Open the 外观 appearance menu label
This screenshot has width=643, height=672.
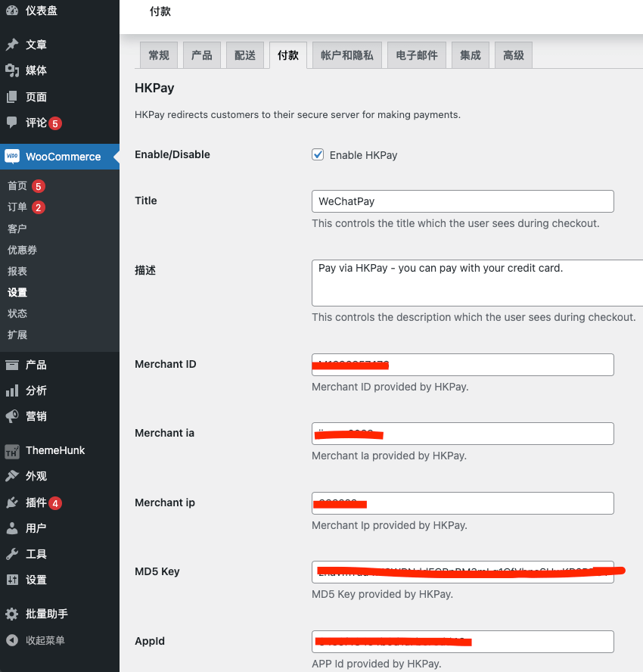[x=36, y=476]
